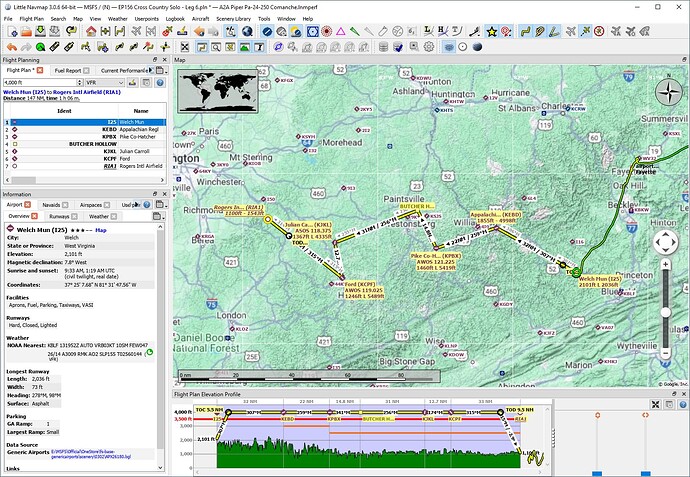The width and height of the screenshot is (690, 477).
Task: Toggle the green terrain picture button
Action: (245, 47)
